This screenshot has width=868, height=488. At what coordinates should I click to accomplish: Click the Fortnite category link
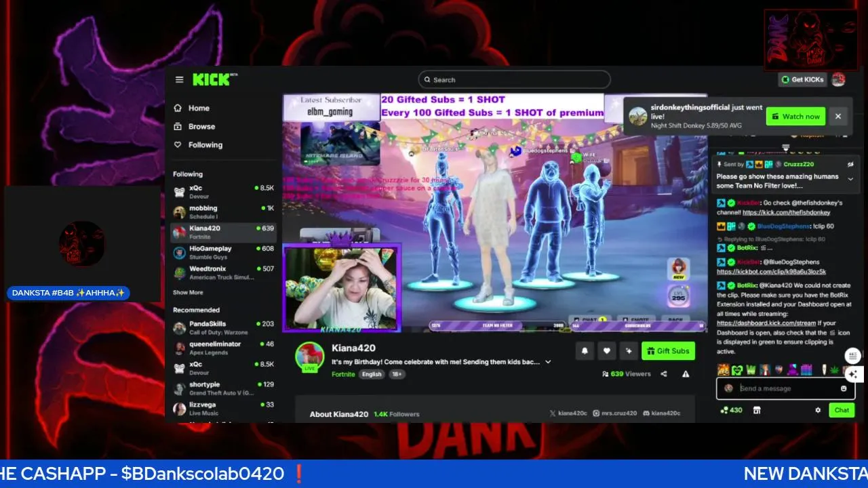point(343,374)
